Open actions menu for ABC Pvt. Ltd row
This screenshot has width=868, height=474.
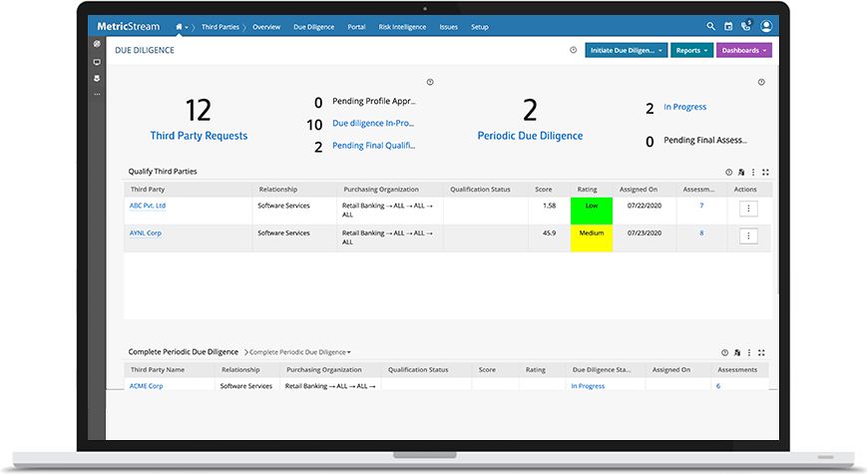pos(748,209)
